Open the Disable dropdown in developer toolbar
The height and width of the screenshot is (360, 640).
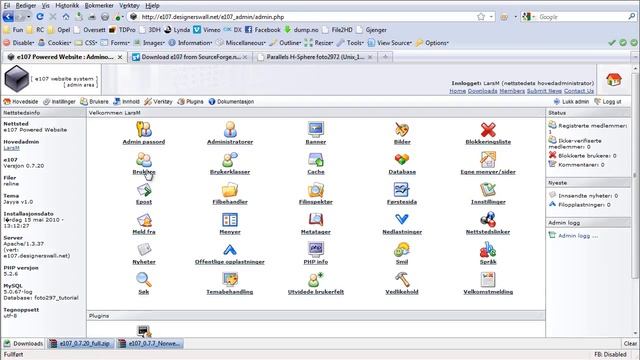pyautogui.click(x=19, y=42)
